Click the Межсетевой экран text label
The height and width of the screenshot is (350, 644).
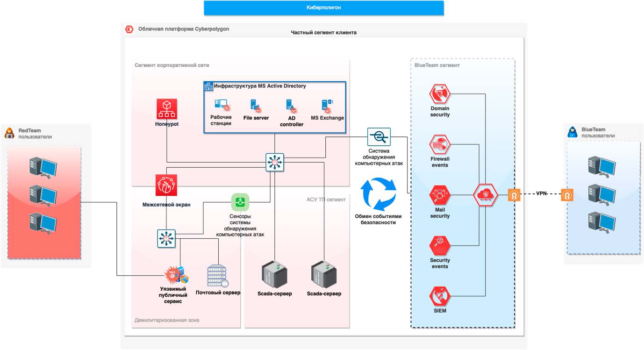tap(166, 205)
